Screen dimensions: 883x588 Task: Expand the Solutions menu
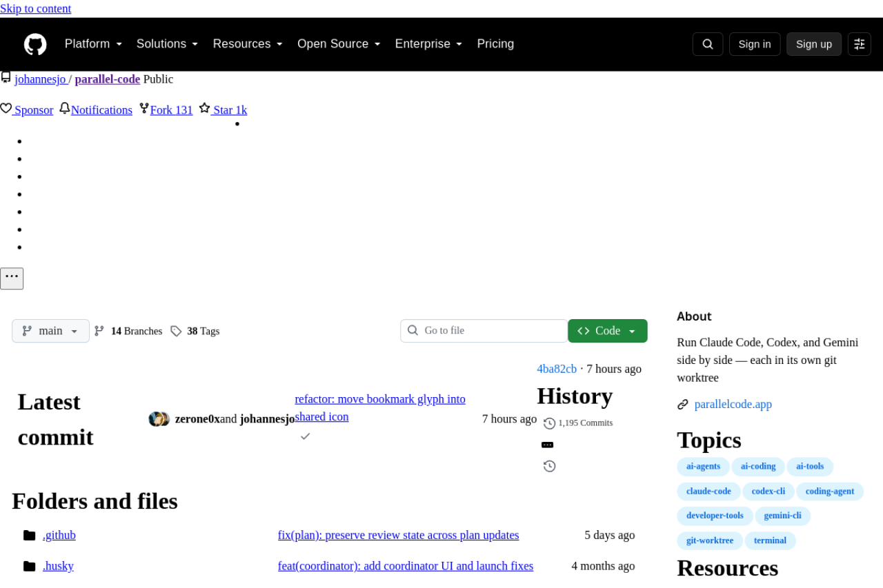[x=168, y=44]
